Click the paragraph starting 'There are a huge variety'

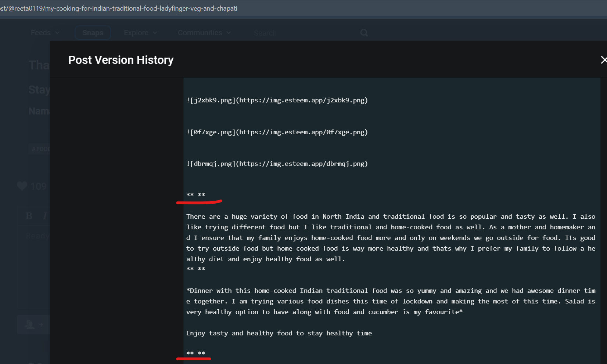(391, 238)
